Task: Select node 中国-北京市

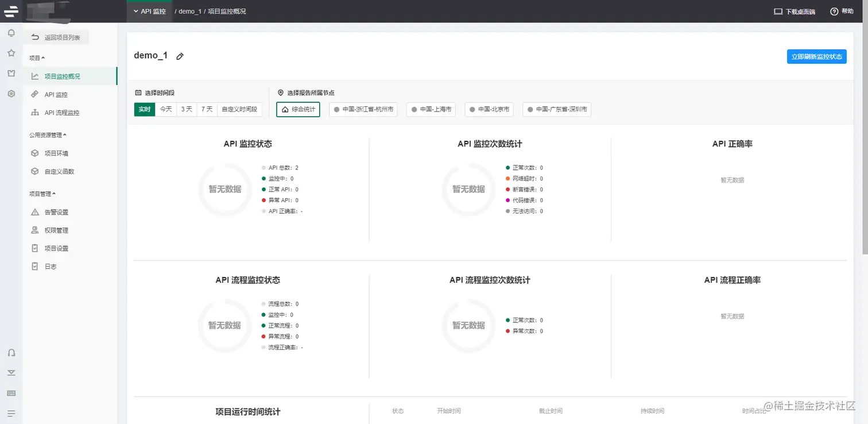Action: (489, 109)
